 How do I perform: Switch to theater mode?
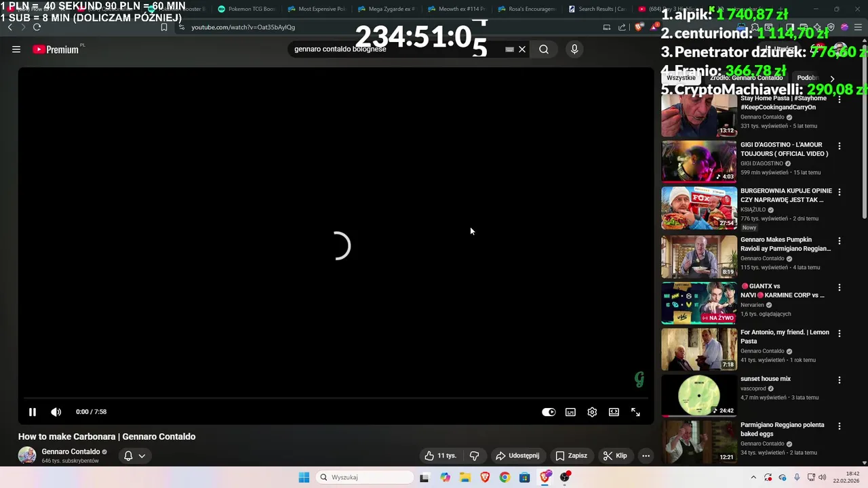[x=614, y=412]
